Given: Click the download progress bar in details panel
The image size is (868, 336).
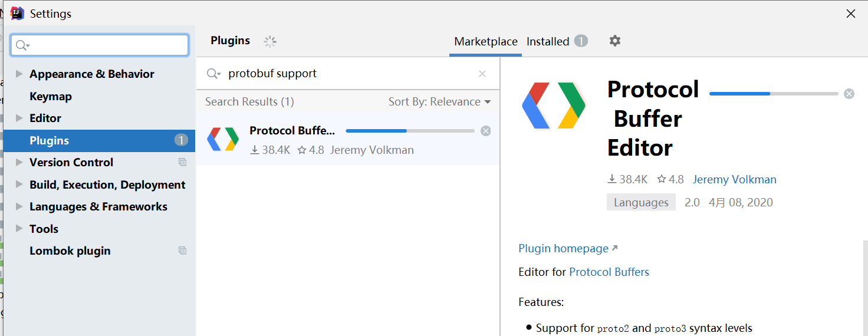Looking at the screenshot, I should pyautogui.click(x=774, y=94).
